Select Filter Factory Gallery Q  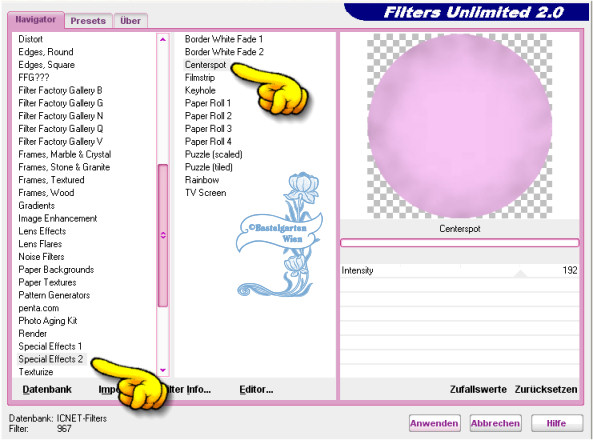(61, 129)
